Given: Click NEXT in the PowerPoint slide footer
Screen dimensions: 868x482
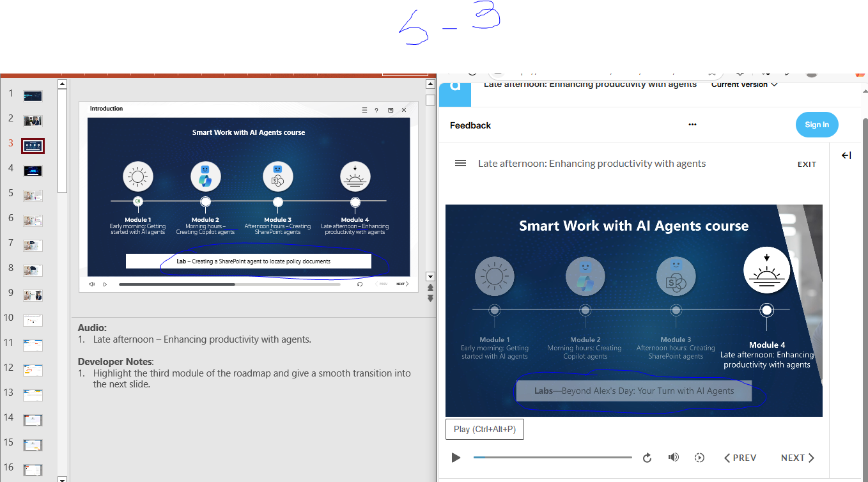Looking at the screenshot, I should click(x=402, y=284).
